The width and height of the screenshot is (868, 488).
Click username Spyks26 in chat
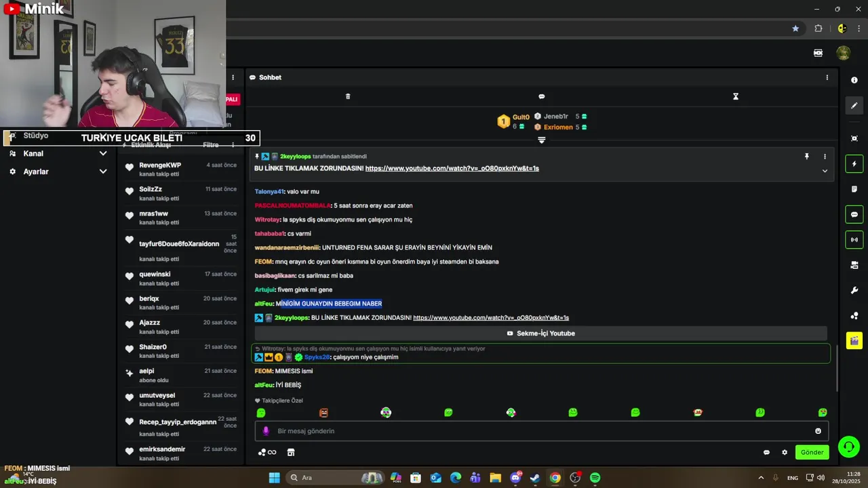tap(317, 357)
